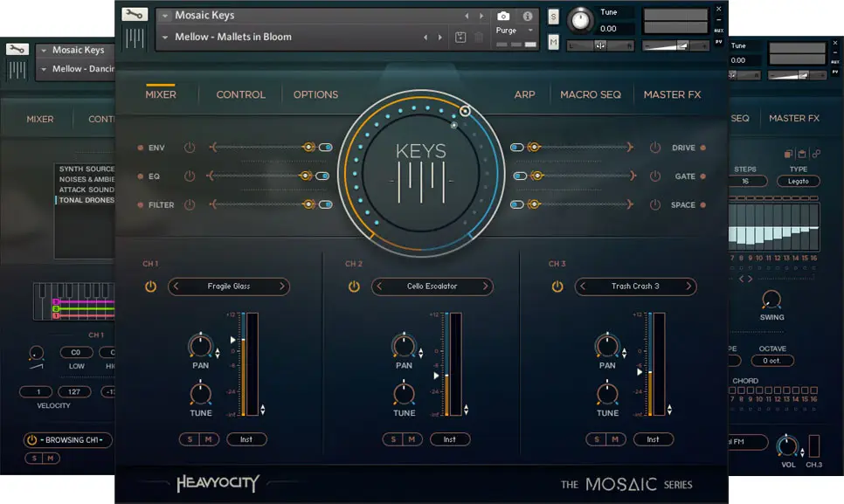
Task: Click the 16 steps field in right window
Action: pyautogui.click(x=745, y=182)
